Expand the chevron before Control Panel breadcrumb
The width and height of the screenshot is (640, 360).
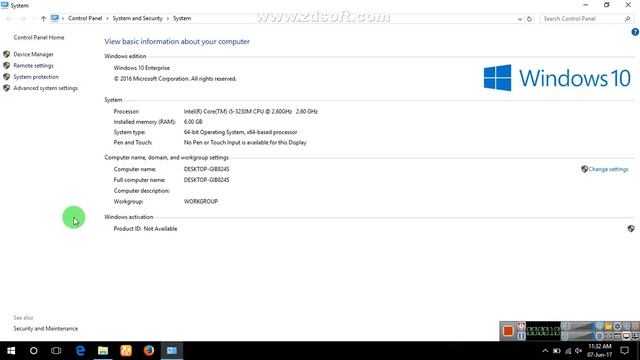pyautogui.click(x=63, y=18)
